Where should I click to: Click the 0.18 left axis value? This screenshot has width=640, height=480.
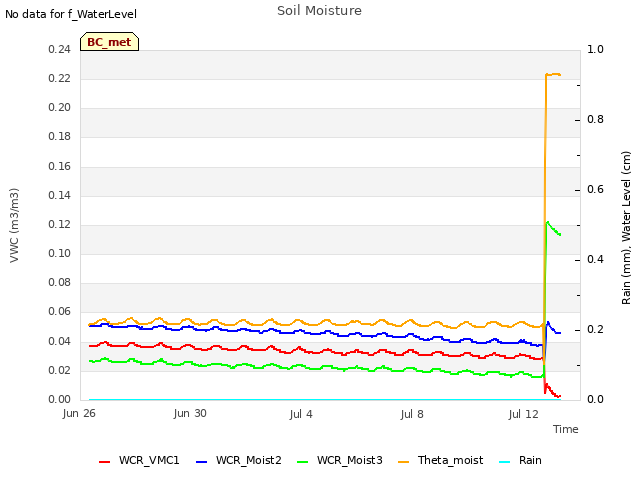click(60, 137)
